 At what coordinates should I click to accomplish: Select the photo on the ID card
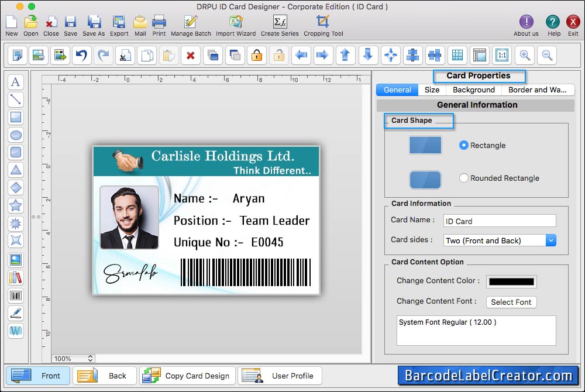click(129, 218)
